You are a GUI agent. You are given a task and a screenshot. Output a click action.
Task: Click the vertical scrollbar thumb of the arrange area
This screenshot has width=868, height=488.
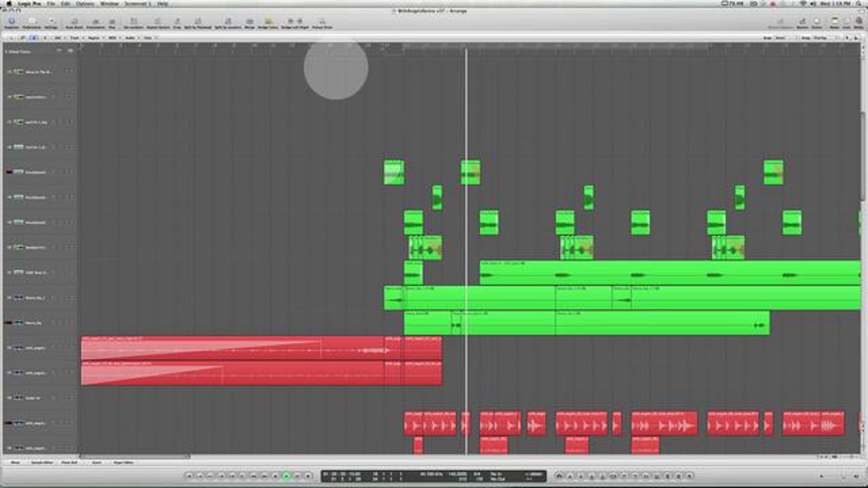pyautogui.click(x=863, y=156)
